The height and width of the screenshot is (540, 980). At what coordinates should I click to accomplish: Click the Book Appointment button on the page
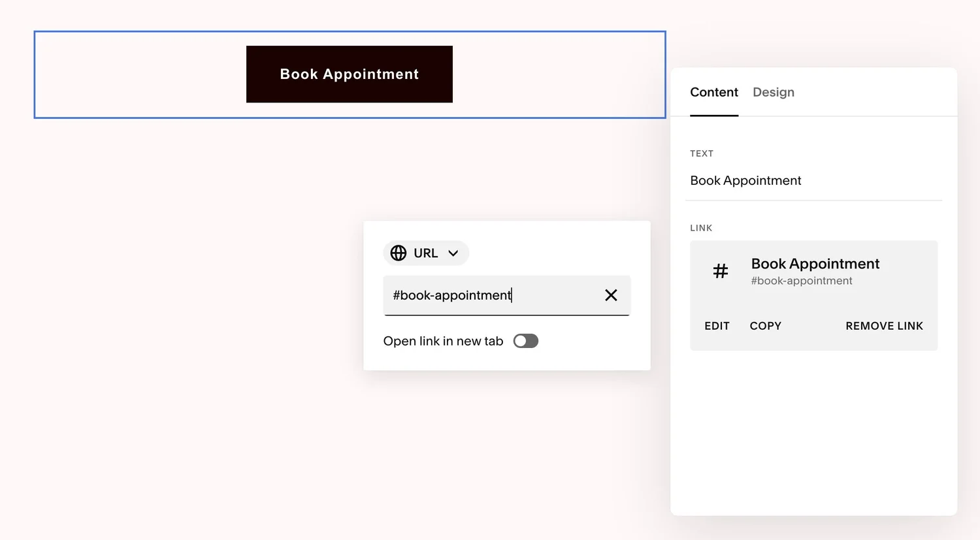[x=349, y=74]
